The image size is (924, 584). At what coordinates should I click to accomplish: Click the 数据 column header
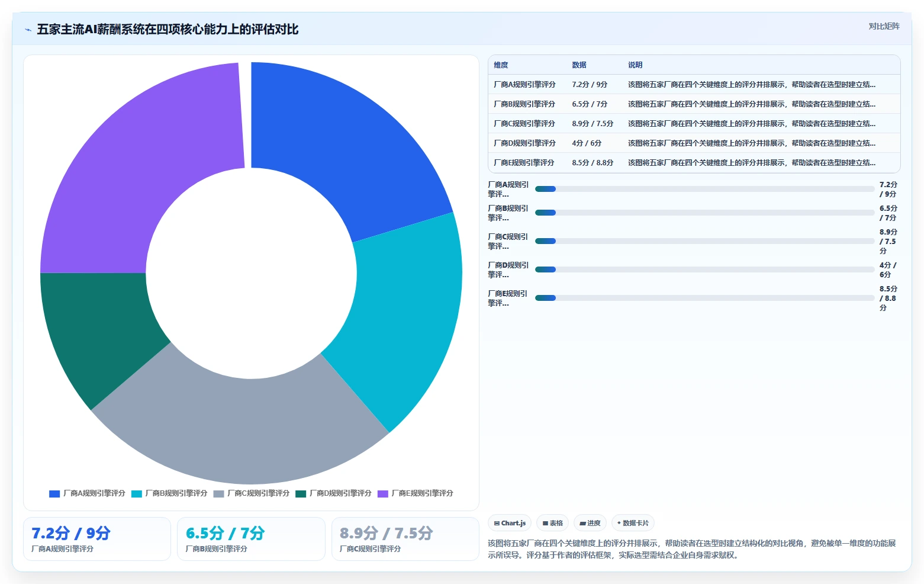point(579,65)
